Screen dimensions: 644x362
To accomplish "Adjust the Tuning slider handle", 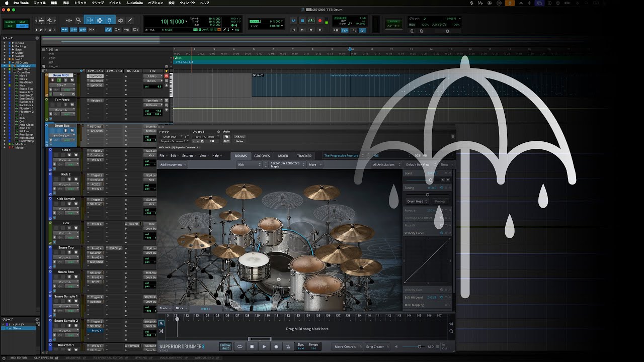I will pos(428,195).
